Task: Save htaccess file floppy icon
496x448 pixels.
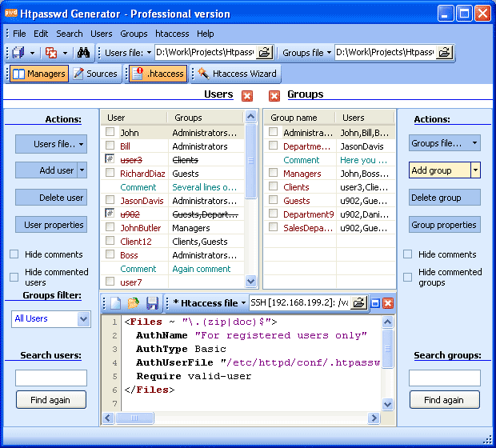Action: coord(152,303)
